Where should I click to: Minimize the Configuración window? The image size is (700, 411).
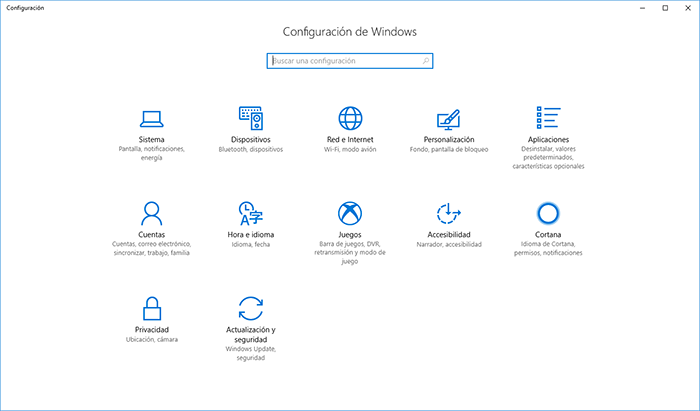(642, 8)
